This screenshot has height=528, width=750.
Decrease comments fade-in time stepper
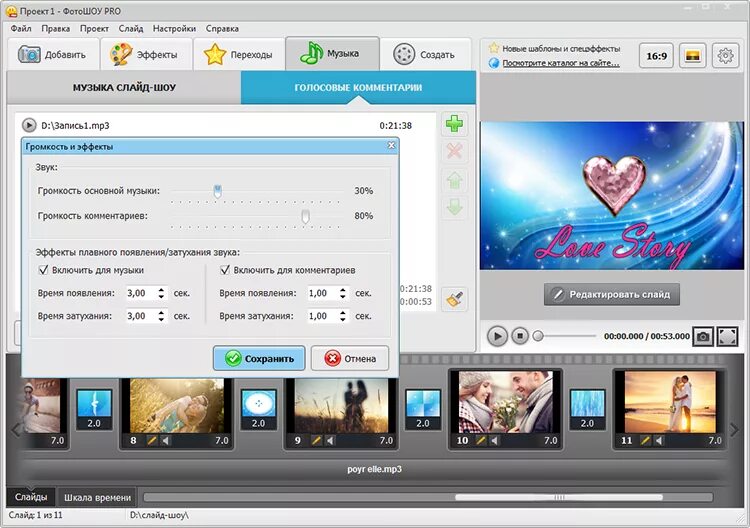pos(342,297)
